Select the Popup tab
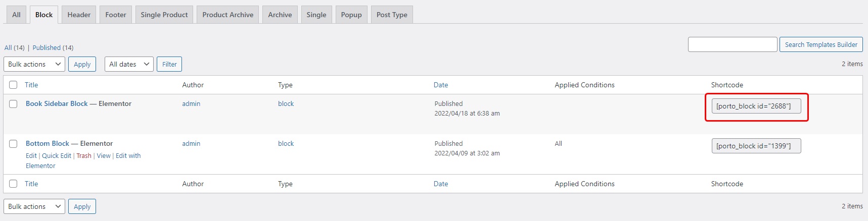The height and width of the screenshot is (221, 868). 351,15
